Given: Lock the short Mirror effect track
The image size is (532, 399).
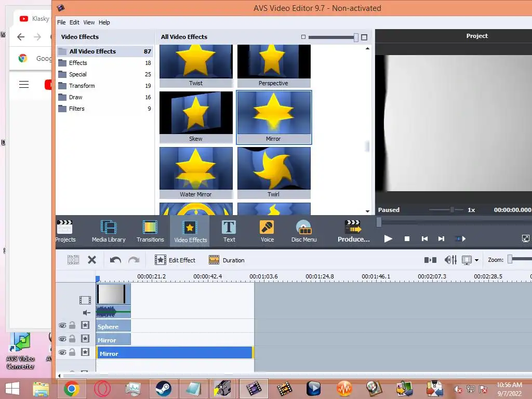Looking at the screenshot, I should click(x=72, y=339).
